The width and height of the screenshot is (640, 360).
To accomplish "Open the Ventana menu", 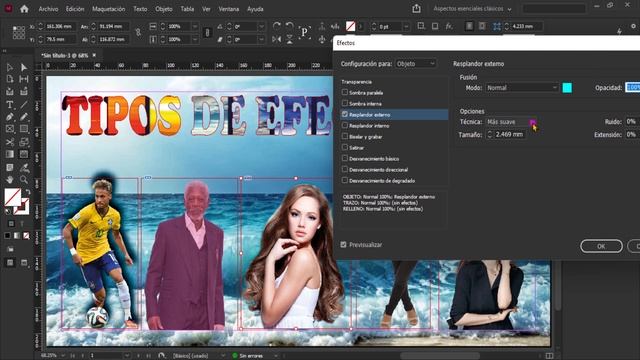I will (229, 9).
